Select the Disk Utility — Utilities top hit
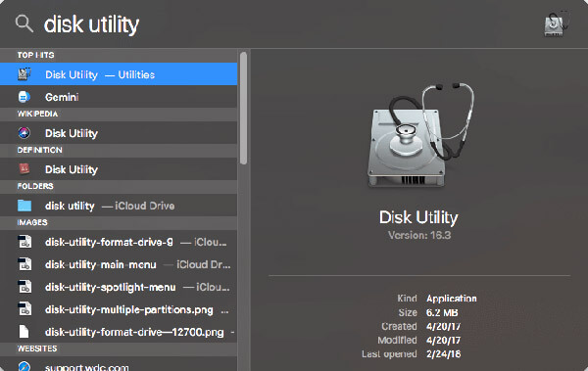Screen dimensions: 588x371 point(119,74)
